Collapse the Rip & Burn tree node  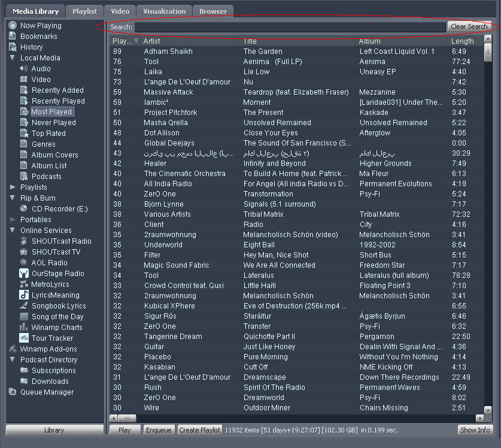pyautogui.click(x=13, y=198)
